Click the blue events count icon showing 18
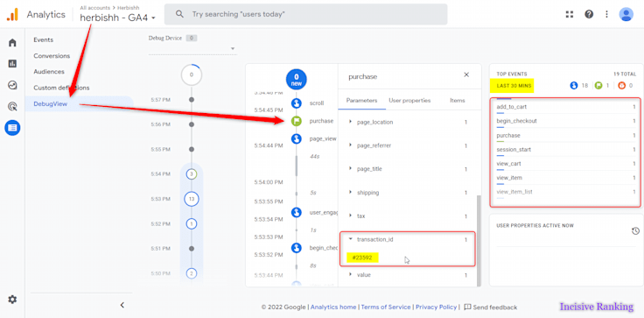The image size is (644, 318). click(574, 86)
